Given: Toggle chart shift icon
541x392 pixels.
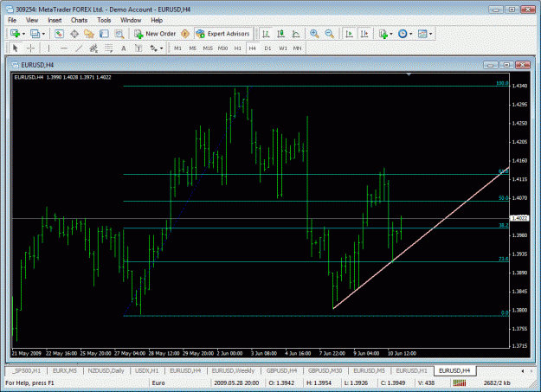Looking at the screenshot, I should click(364, 34).
